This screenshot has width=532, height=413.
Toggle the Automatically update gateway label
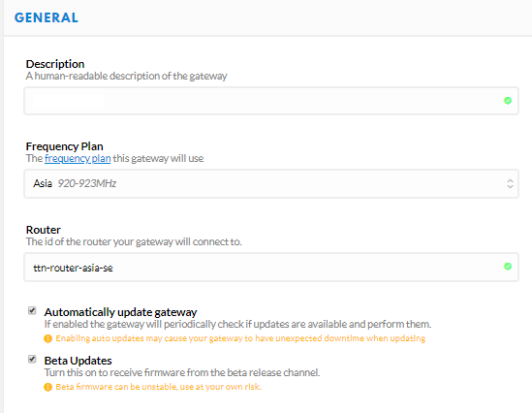[x=120, y=312]
